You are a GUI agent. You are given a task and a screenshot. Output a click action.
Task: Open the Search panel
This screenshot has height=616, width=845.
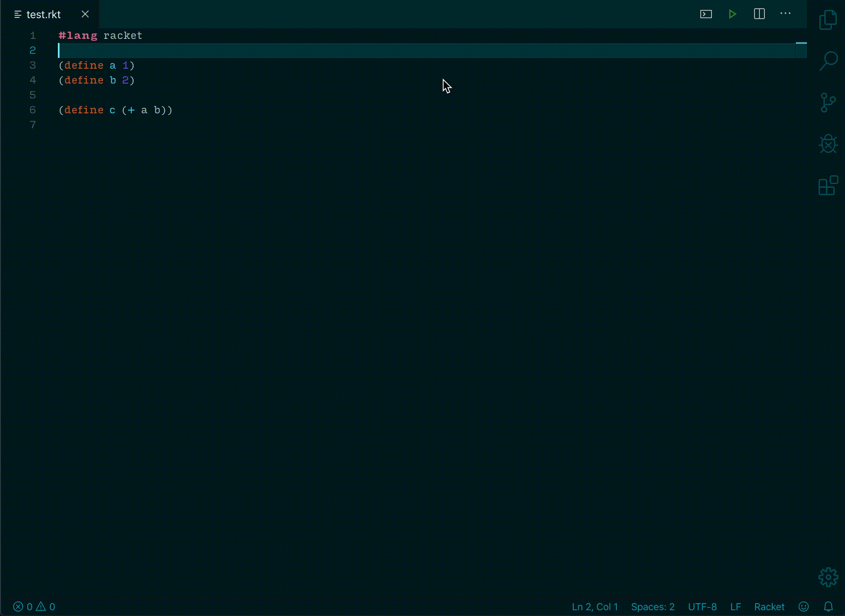[828, 61]
